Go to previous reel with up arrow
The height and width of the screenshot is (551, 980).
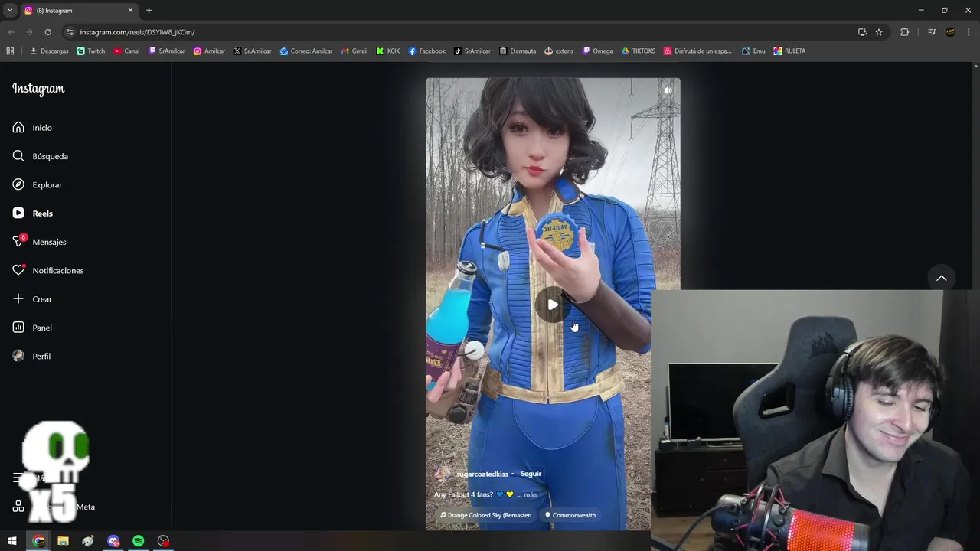pos(942,279)
